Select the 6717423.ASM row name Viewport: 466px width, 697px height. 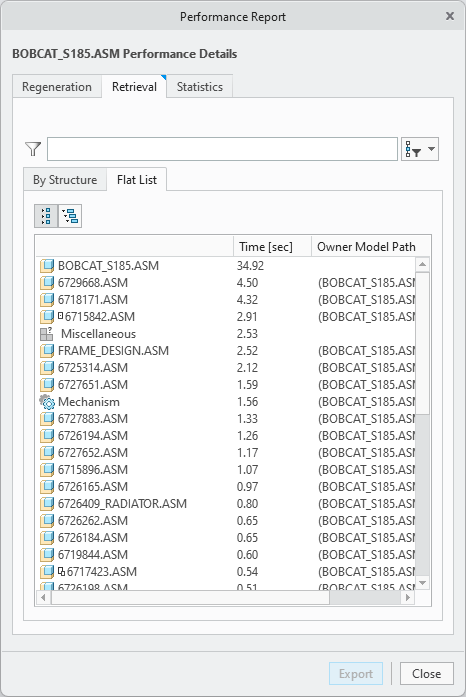[x=102, y=572]
